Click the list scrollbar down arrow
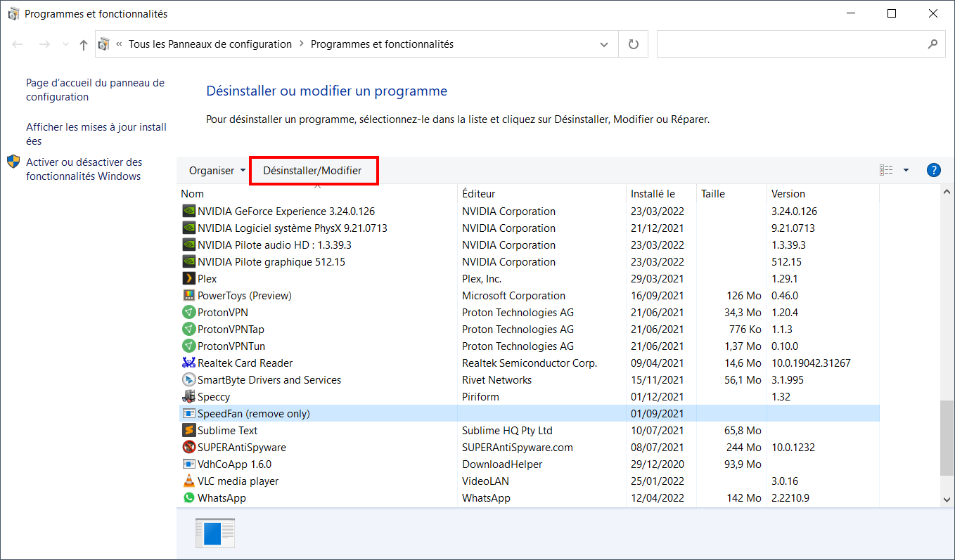 [947, 499]
